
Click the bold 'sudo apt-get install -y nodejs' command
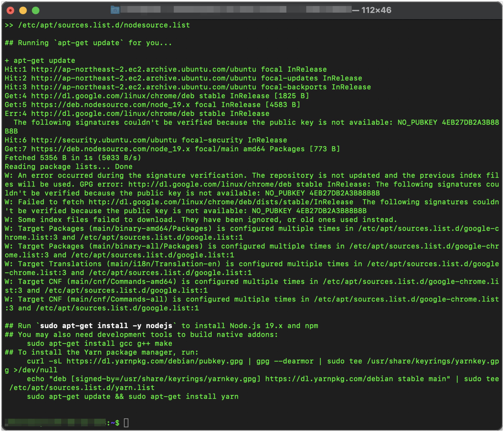[x=106, y=326]
